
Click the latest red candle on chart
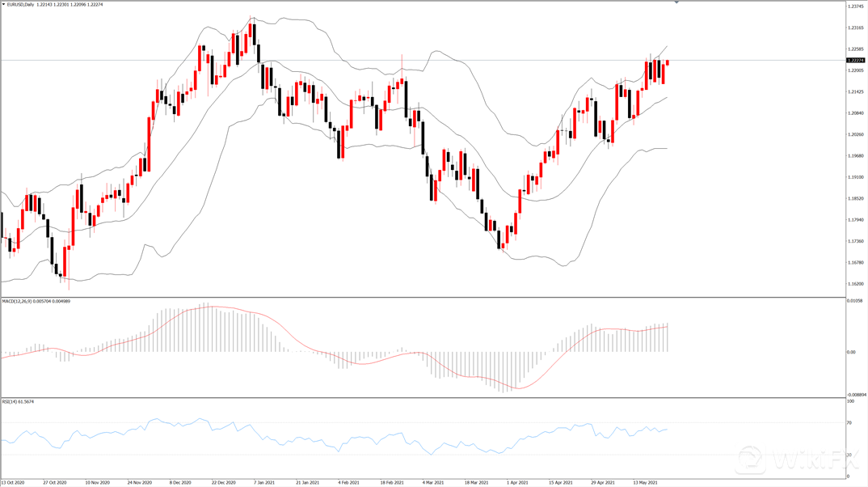point(668,62)
